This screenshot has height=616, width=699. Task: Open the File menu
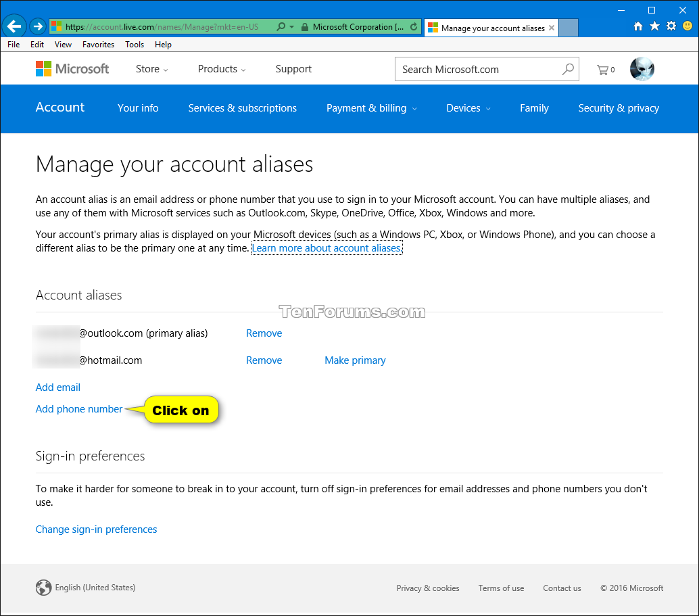(14, 44)
